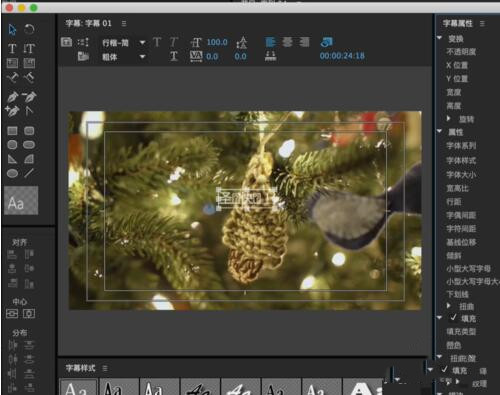This screenshot has width=500, height=395.
Task: Click the align-left text icon
Action: 270,42
